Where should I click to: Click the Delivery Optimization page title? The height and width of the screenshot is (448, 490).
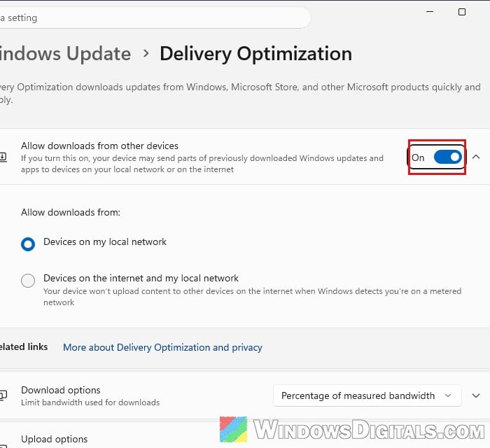pos(256,54)
